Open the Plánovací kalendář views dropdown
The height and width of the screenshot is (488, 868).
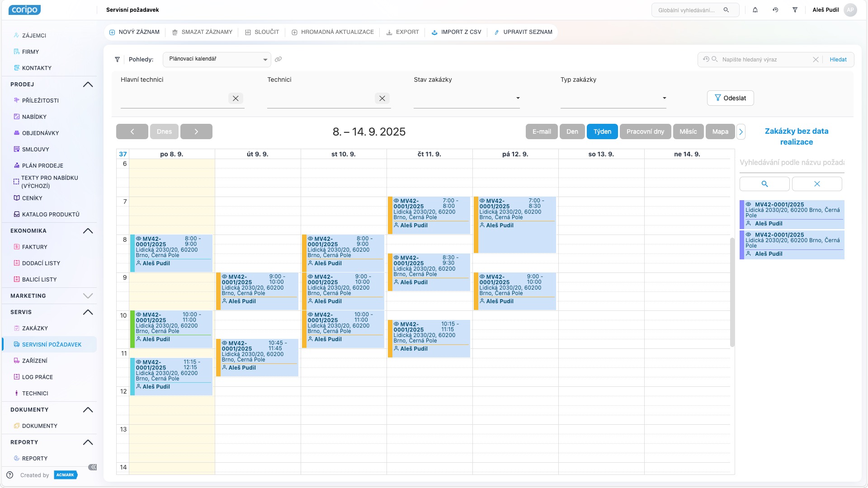coord(217,59)
